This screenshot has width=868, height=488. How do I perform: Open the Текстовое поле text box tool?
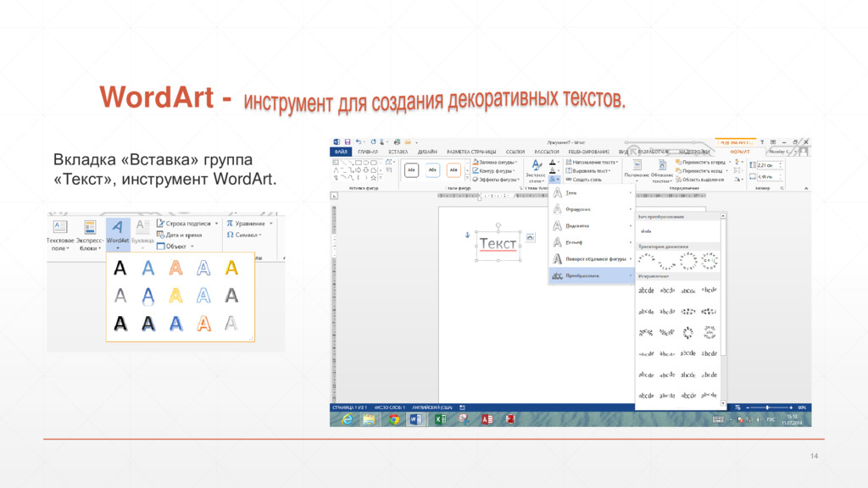click(60, 236)
